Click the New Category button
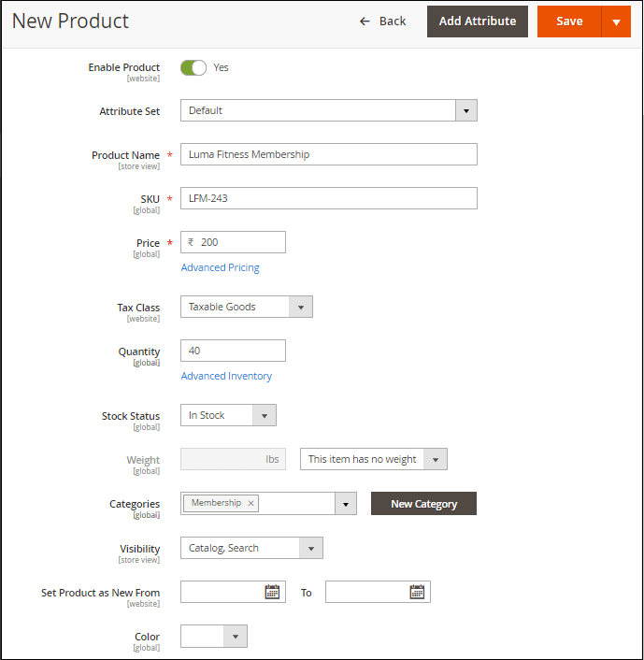644x660 pixels. [x=423, y=504]
